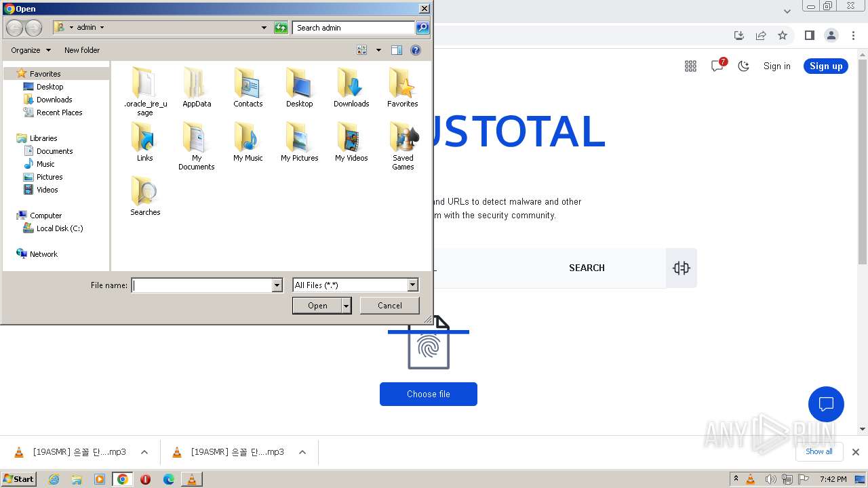Expand the File name history dropdown

click(x=277, y=285)
